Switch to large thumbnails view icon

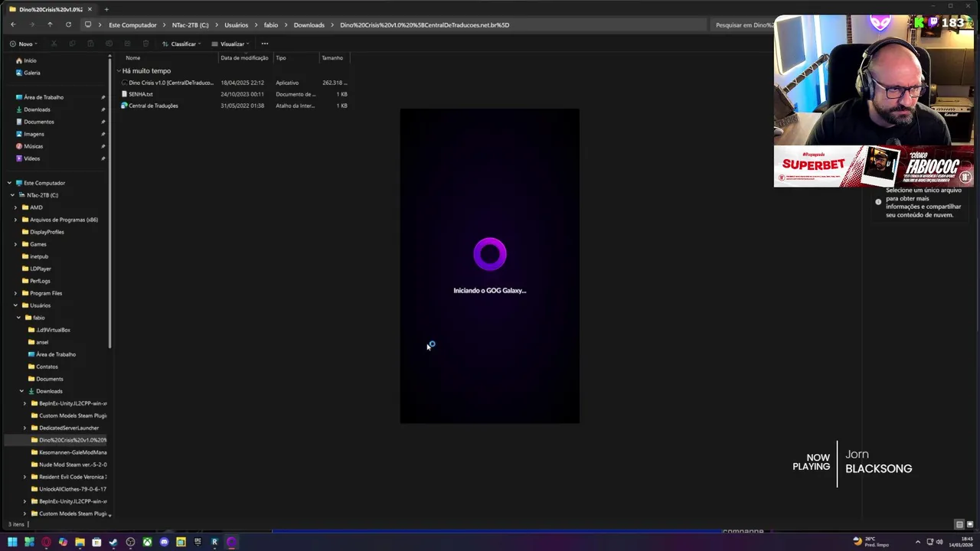pyautogui.click(x=969, y=524)
